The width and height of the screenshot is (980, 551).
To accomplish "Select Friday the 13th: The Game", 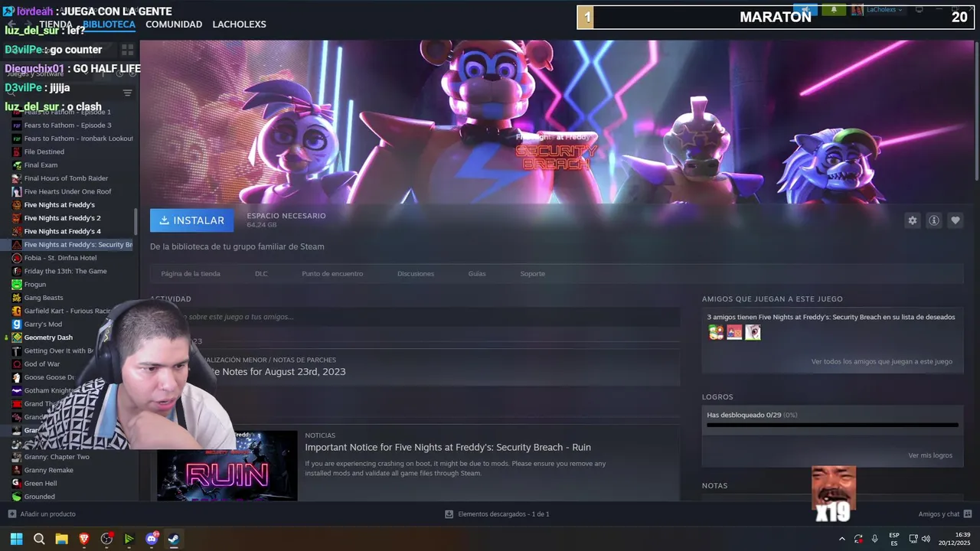I will [x=65, y=271].
